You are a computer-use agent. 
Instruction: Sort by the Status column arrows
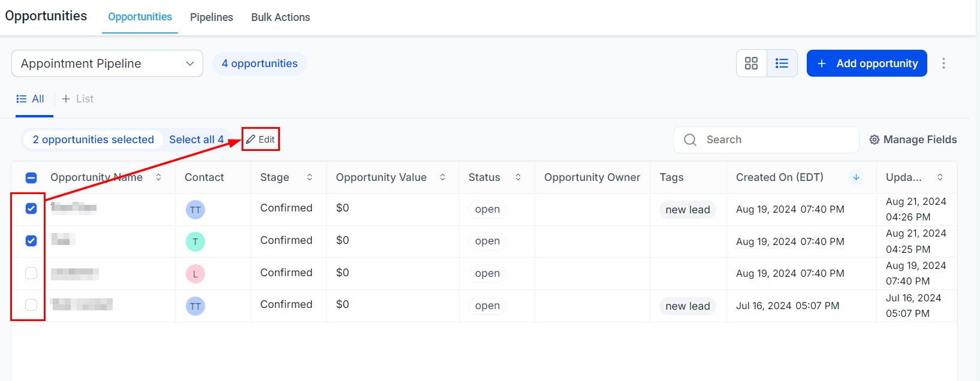point(518,177)
